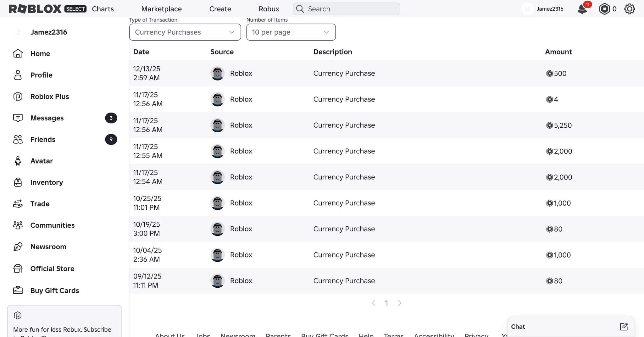The image size is (644, 337).
Task: Go to the next page arrow
Action: (x=400, y=303)
